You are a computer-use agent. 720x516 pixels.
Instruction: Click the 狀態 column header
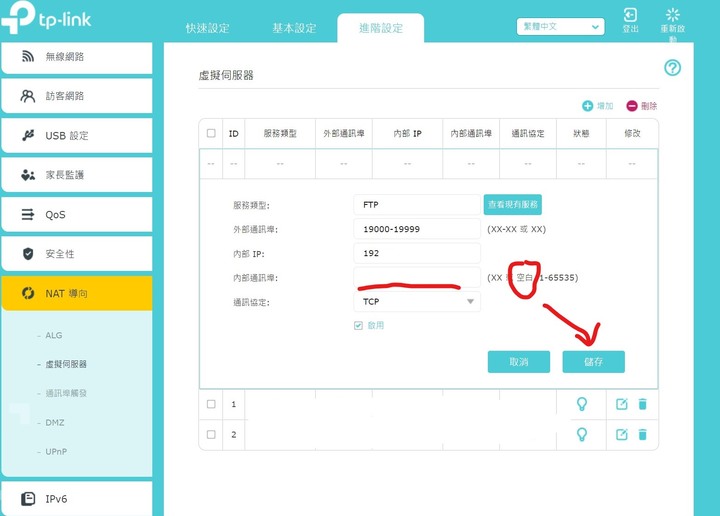[581, 134]
